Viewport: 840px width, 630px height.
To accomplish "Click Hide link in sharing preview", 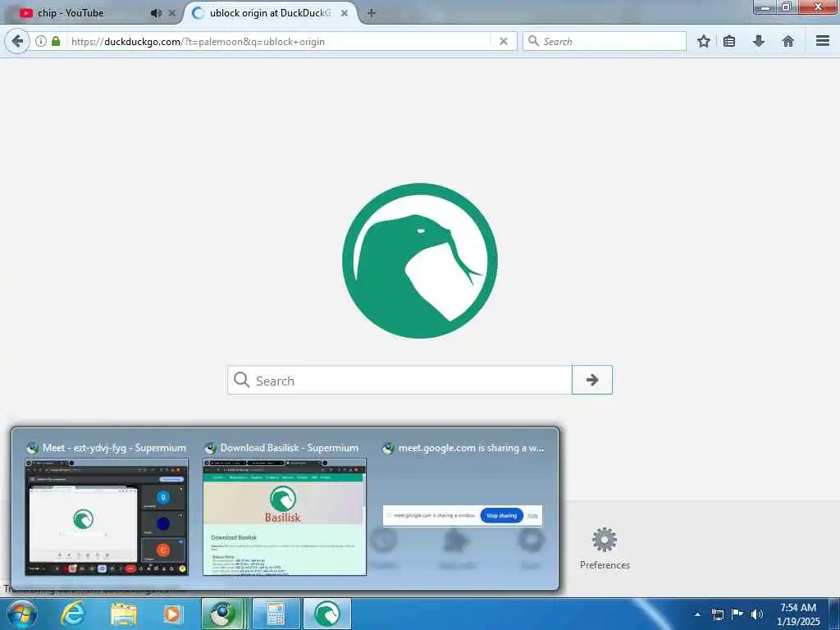I will [x=532, y=515].
